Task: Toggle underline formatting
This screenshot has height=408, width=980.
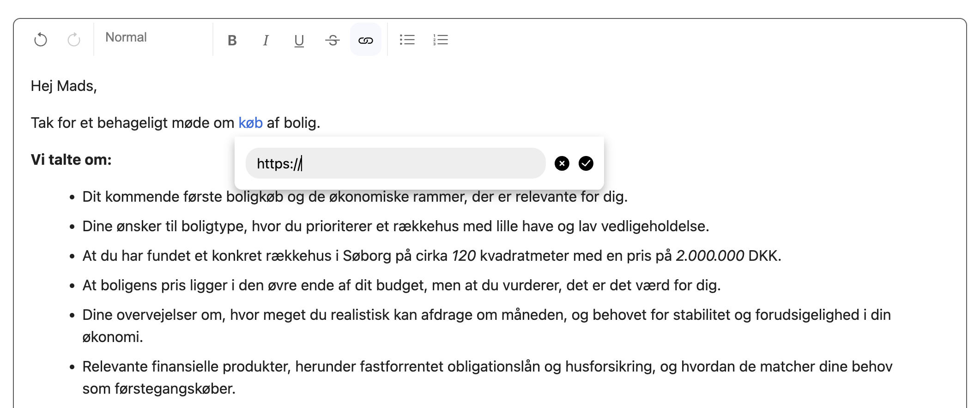Action: click(299, 41)
